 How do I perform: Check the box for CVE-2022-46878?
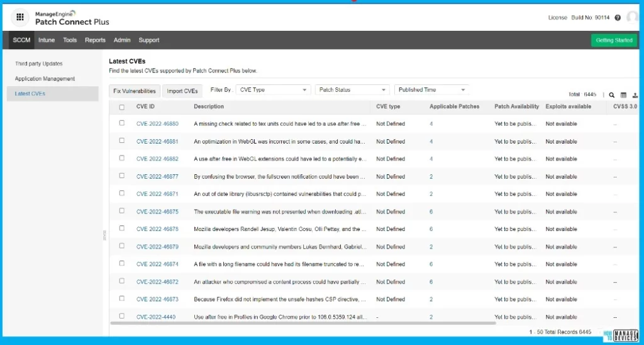[x=121, y=229]
